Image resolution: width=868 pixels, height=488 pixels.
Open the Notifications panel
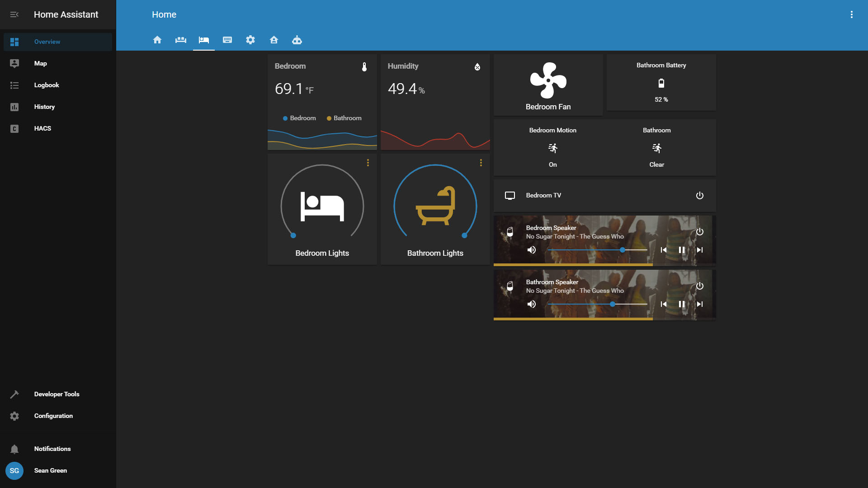[58, 449]
